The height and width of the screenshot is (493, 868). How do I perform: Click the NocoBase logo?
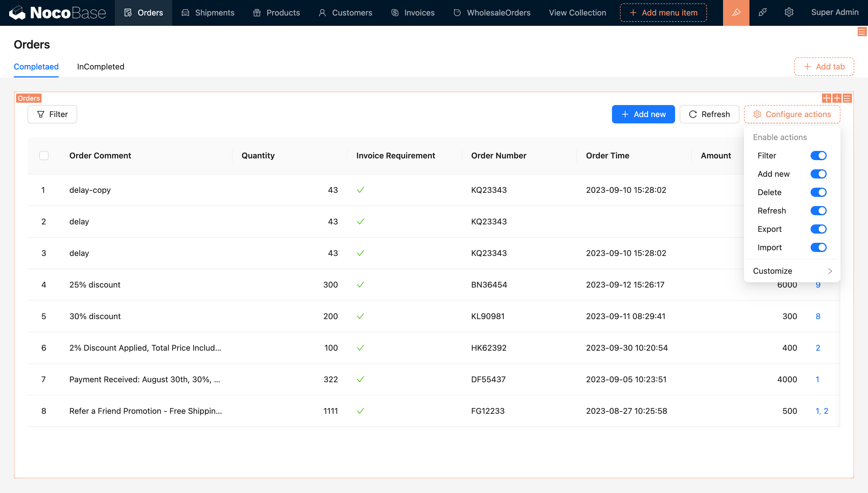[x=57, y=13]
